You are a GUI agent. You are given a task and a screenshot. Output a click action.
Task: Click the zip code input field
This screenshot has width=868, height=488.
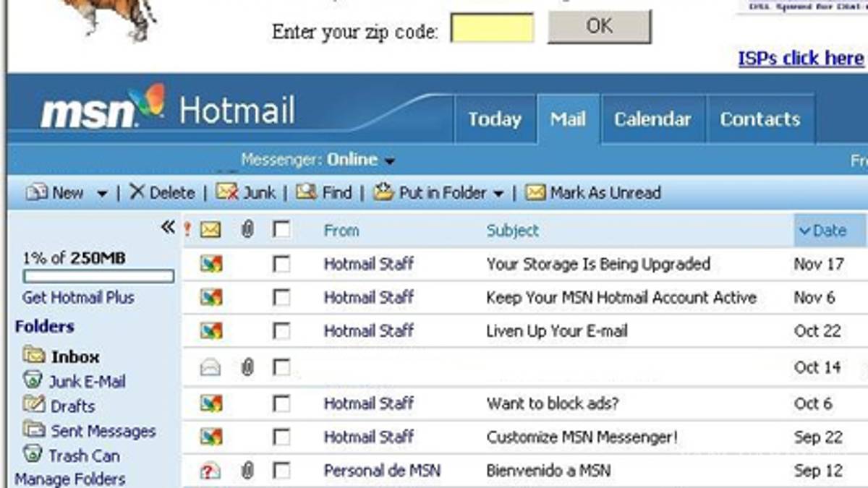[x=493, y=28]
